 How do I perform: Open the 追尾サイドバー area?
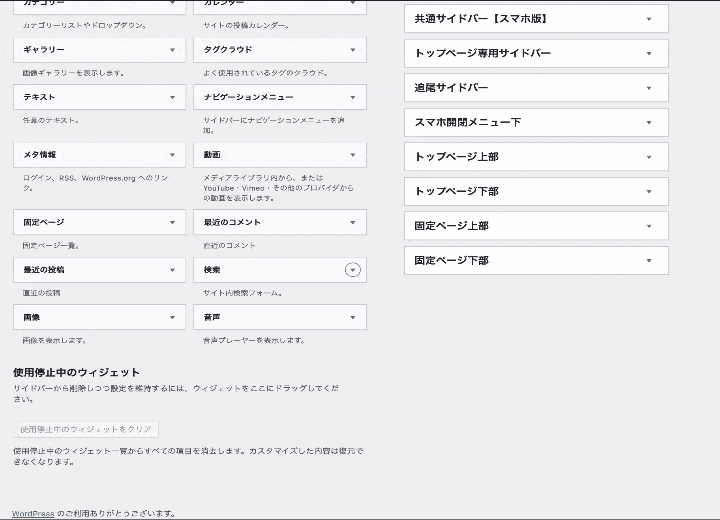(536, 88)
